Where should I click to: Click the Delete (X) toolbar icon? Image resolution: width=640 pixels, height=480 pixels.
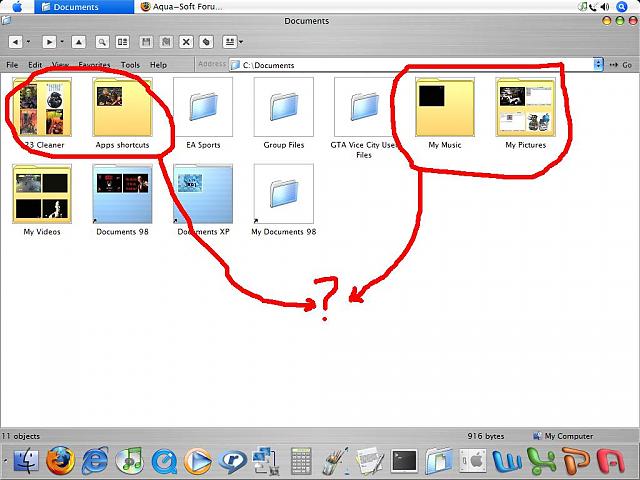186,42
